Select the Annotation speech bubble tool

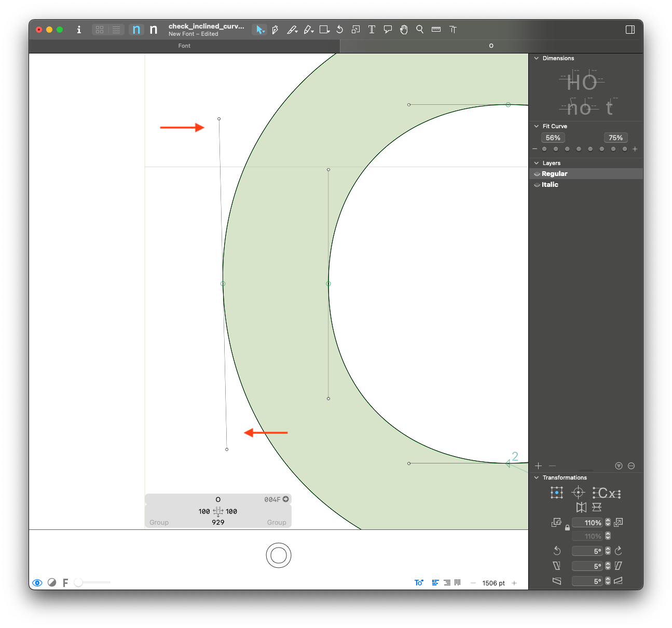388,30
